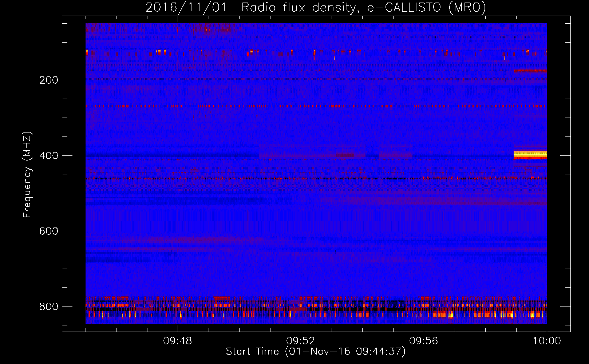Click the plot title 'Radio flux density, e-CALLISTO (MRO)'
Screen dimensions: 589x364
[x=364, y=7]
